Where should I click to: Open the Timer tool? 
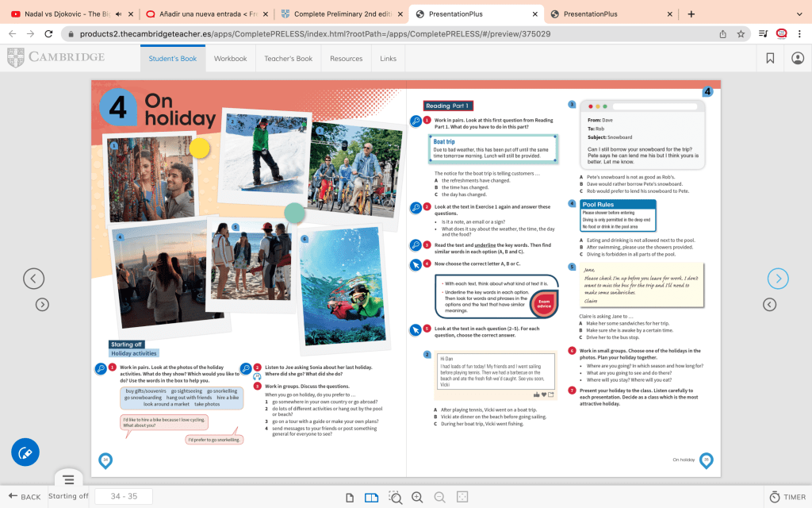[x=787, y=497]
